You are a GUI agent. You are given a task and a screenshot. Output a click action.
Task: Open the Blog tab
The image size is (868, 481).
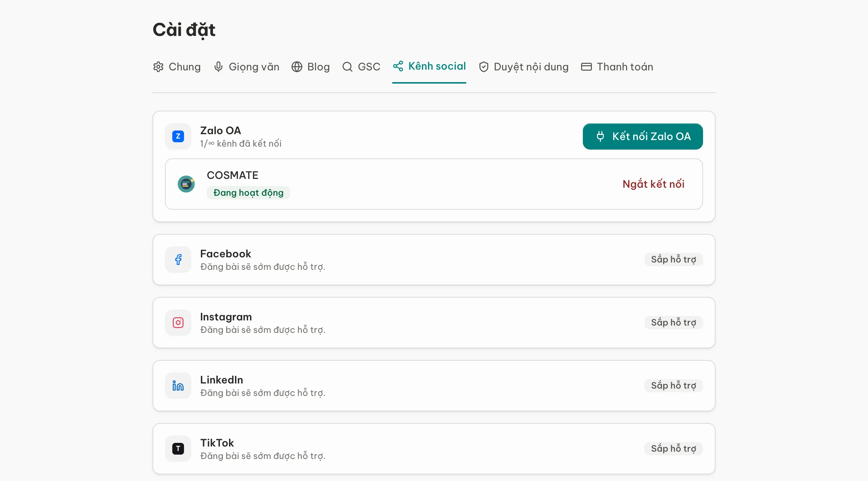point(310,67)
